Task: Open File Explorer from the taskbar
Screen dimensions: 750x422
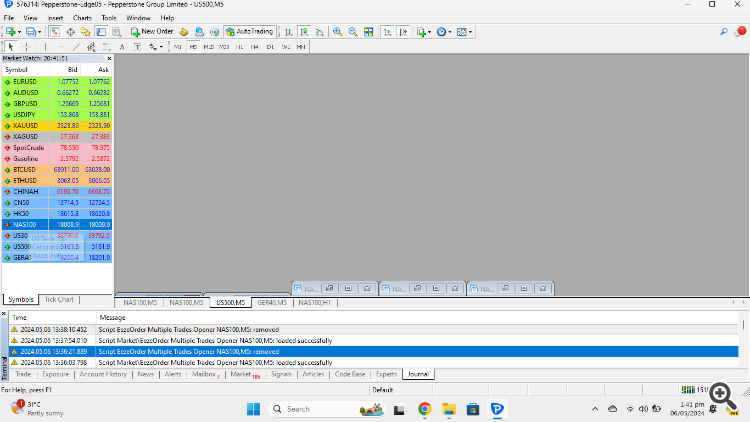Action: [x=449, y=409]
